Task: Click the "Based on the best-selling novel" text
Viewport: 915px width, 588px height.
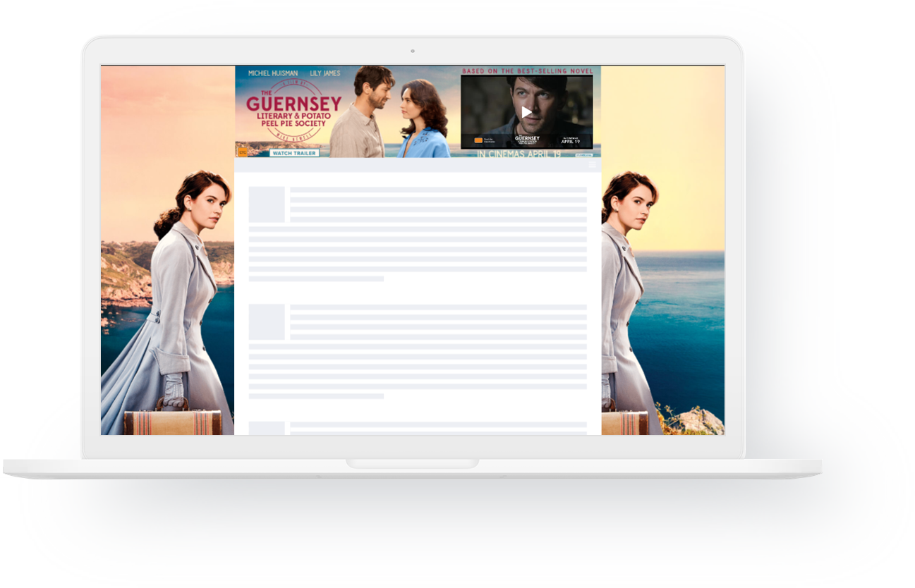Action: point(526,71)
